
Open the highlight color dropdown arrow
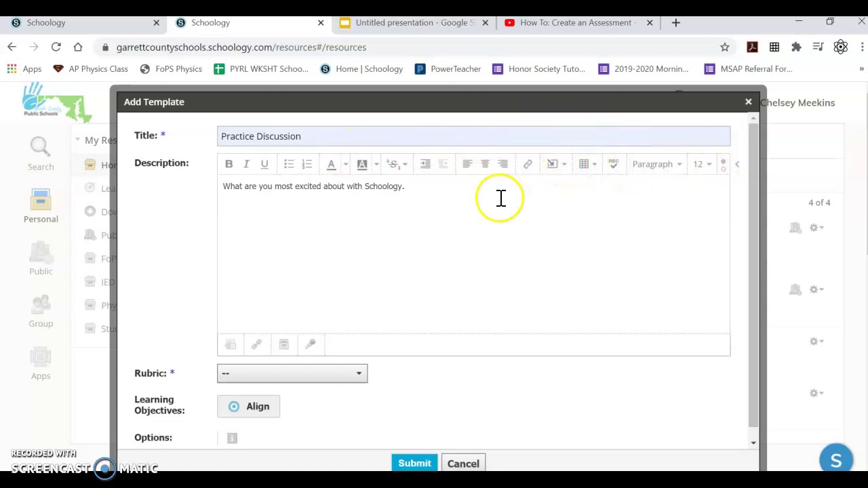tap(376, 164)
